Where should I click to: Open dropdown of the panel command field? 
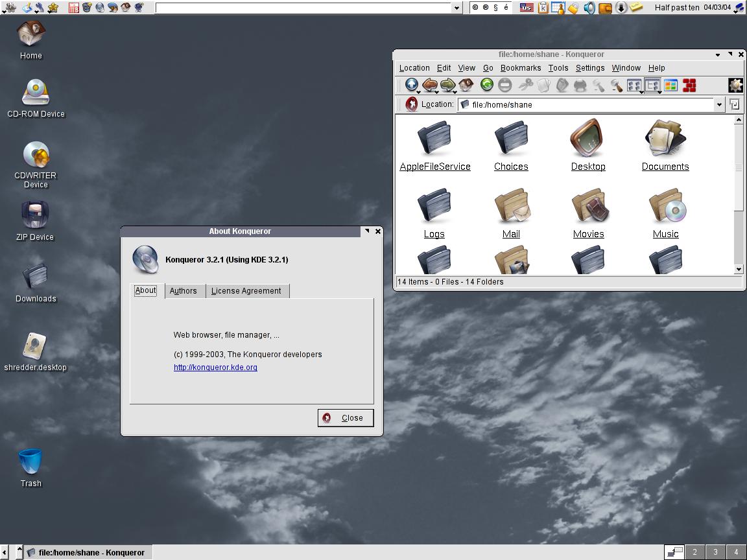457,8
